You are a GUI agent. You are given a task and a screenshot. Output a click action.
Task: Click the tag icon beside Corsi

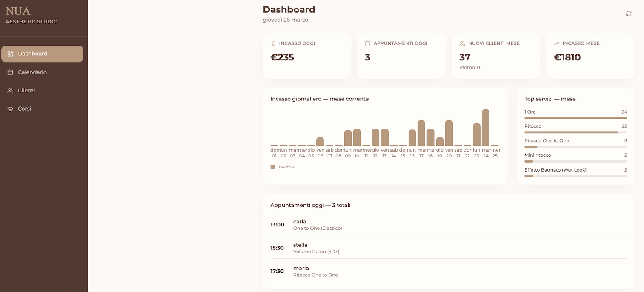tap(10, 109)
